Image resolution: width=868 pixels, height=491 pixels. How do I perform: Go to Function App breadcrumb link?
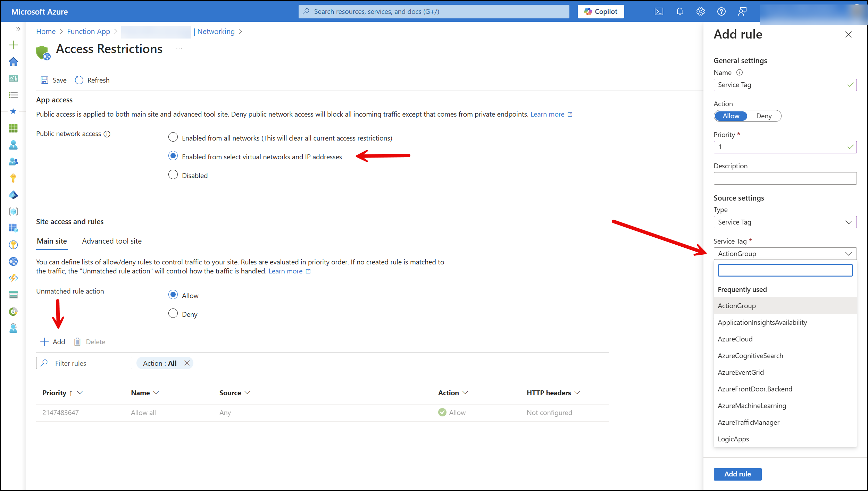tap(89, 32)
